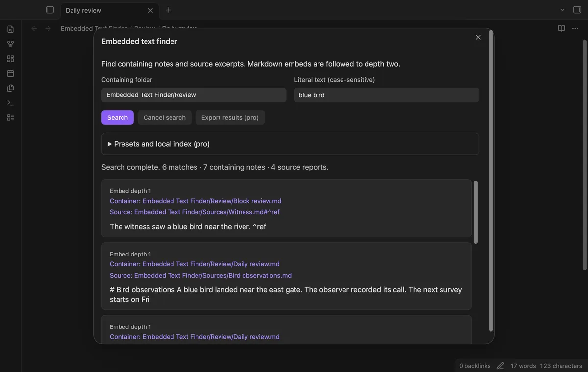The image size is (588, 372).
Task: Click 17 words in status bar
Action: 523,366
